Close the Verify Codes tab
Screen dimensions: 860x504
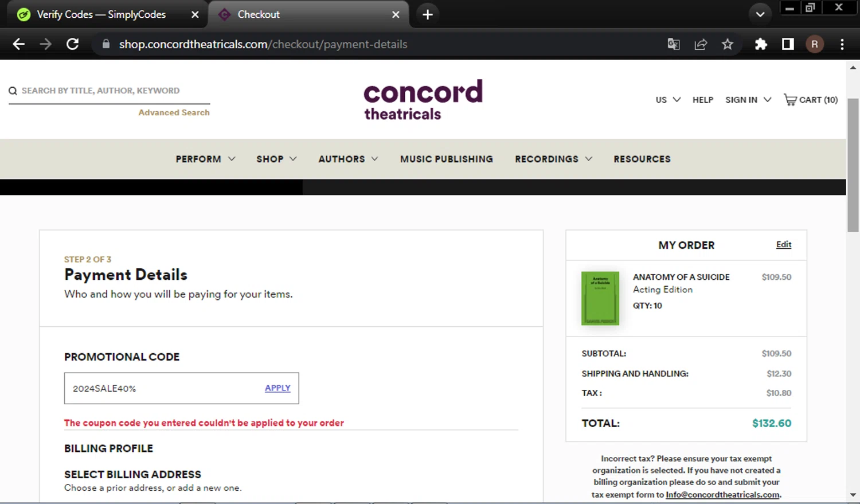(195, 15)
